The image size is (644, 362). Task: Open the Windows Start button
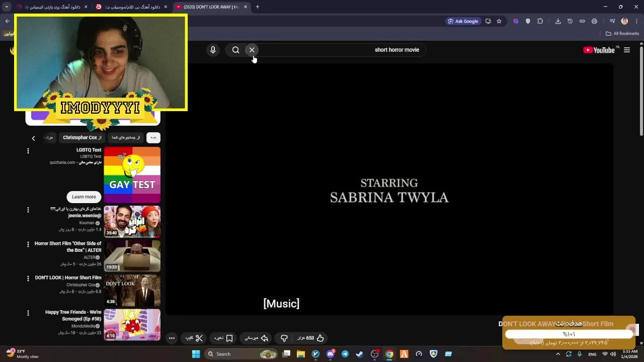click(x=196, y=354)
